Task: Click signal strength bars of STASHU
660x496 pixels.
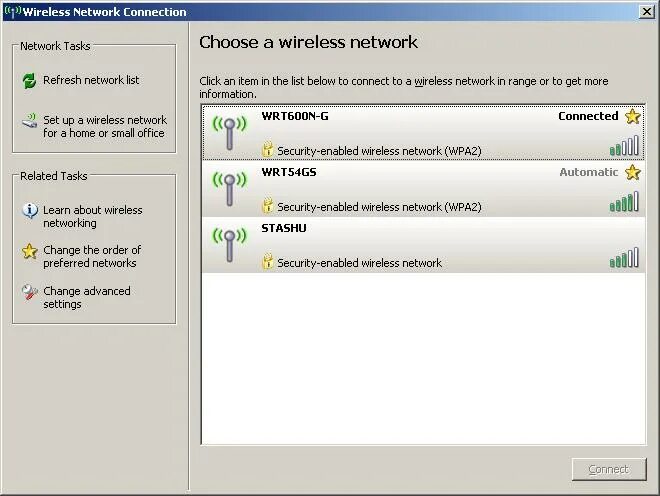Action: click(x=624, y=257)
